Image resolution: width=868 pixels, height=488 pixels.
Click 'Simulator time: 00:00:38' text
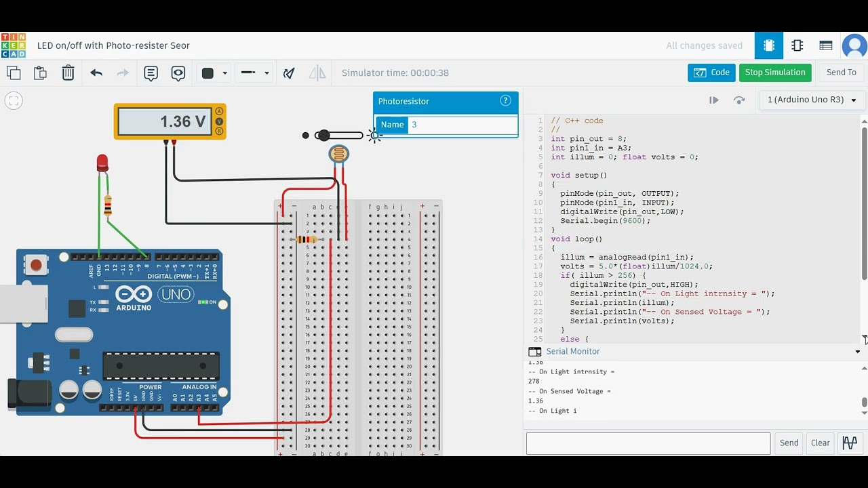(395, 73)
